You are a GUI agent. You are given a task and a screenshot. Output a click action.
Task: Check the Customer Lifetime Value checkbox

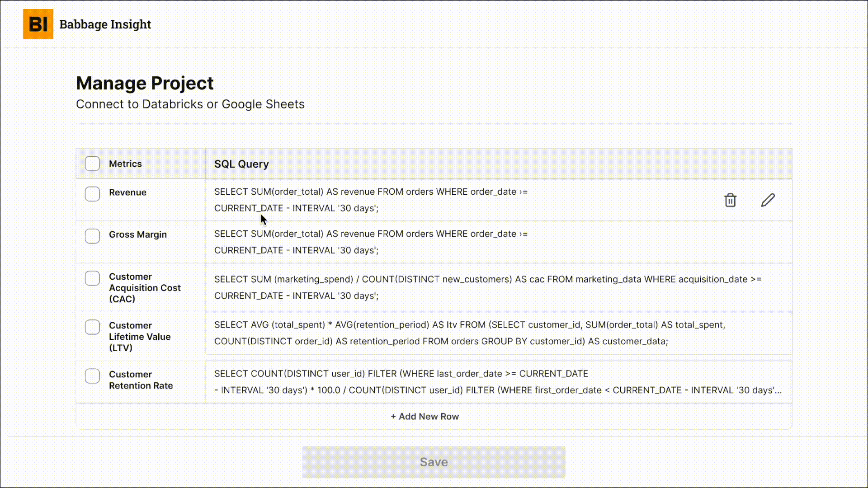pos(92,327)
